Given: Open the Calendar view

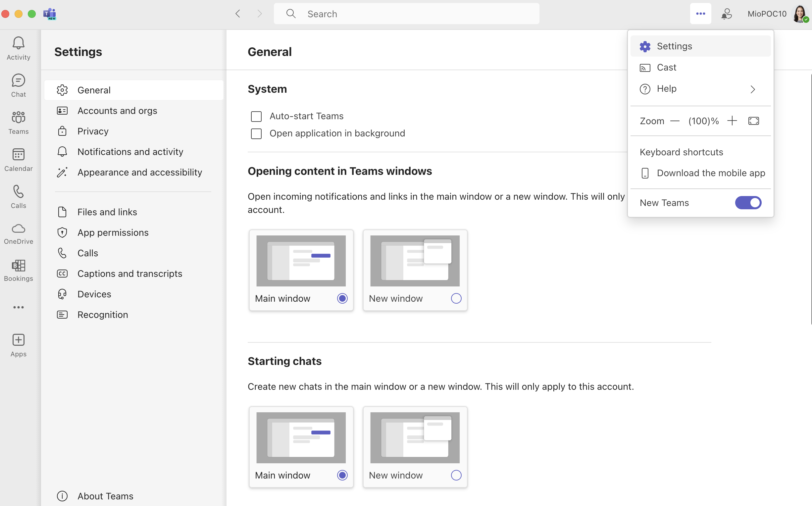Looking at the screenshot, I should click(18, 160).
